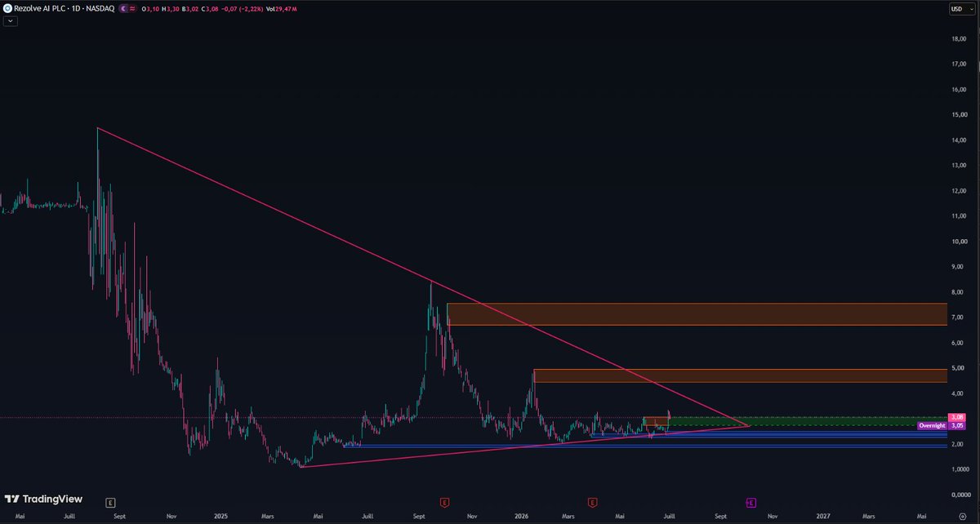Click the 1D interval in the title
This screenshot has height=524, width=980.
(x=75, y=8)
